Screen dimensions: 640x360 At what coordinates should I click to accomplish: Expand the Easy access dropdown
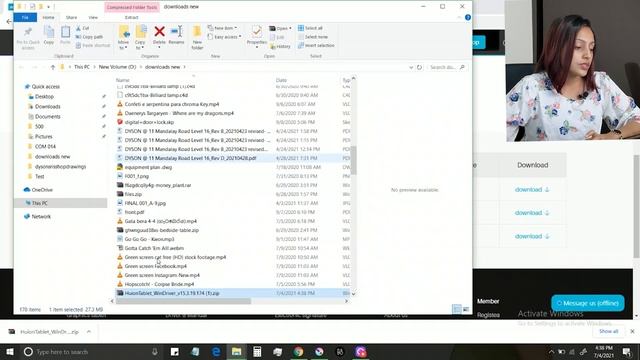pyautogui.click(x=224, y=37)
